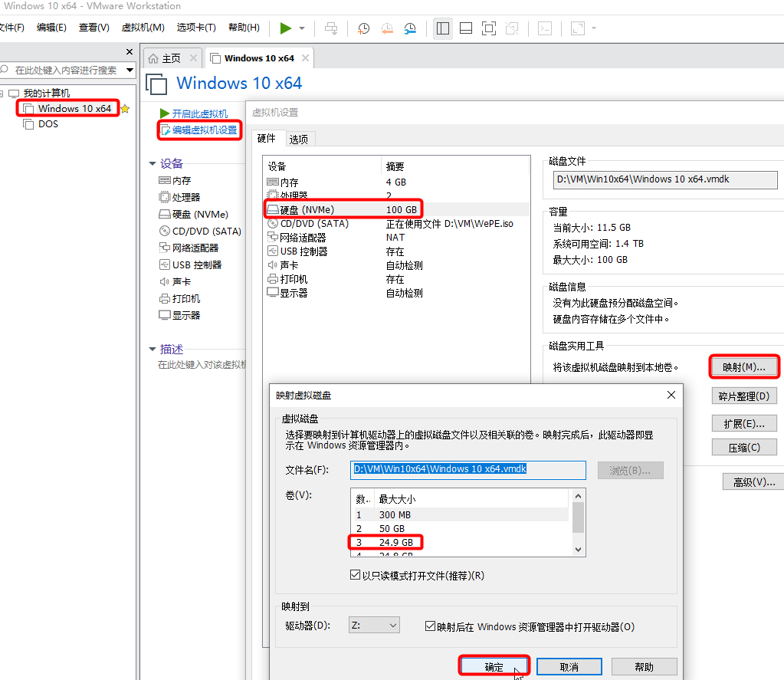
Task: Open the stretch display dropdown arrow
Action: (x=594, y=28)
